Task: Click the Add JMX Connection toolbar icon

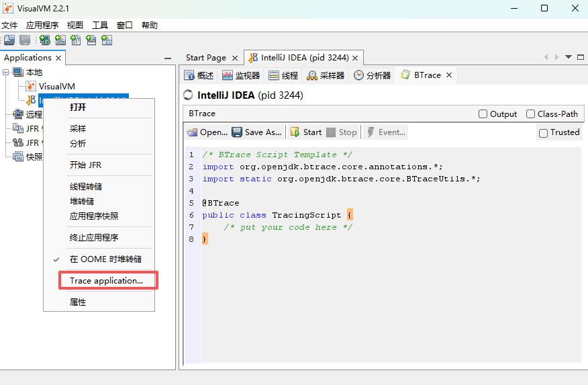Action: [x=60, y=40]
